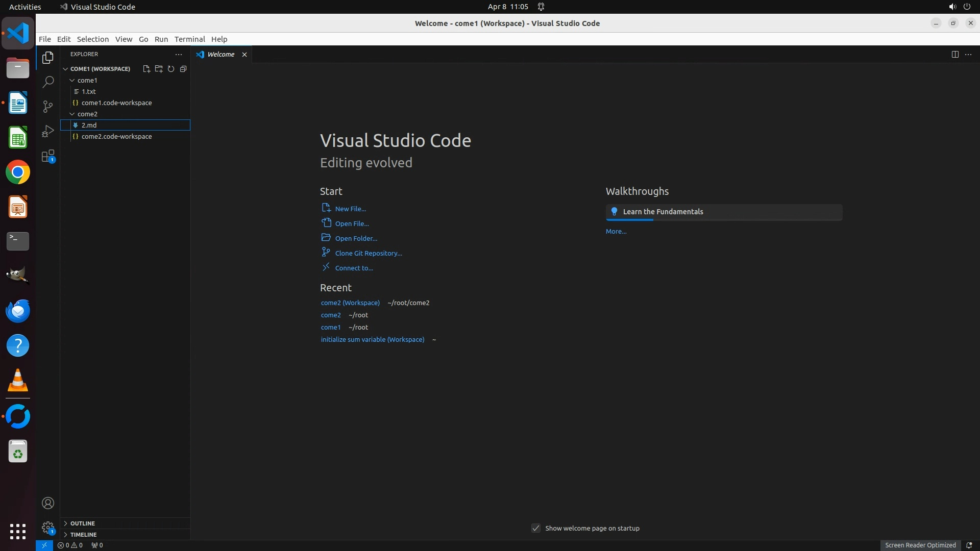Refresh the Explorer tree
Screen dimensions: 980x551
(x=171, y=69)
